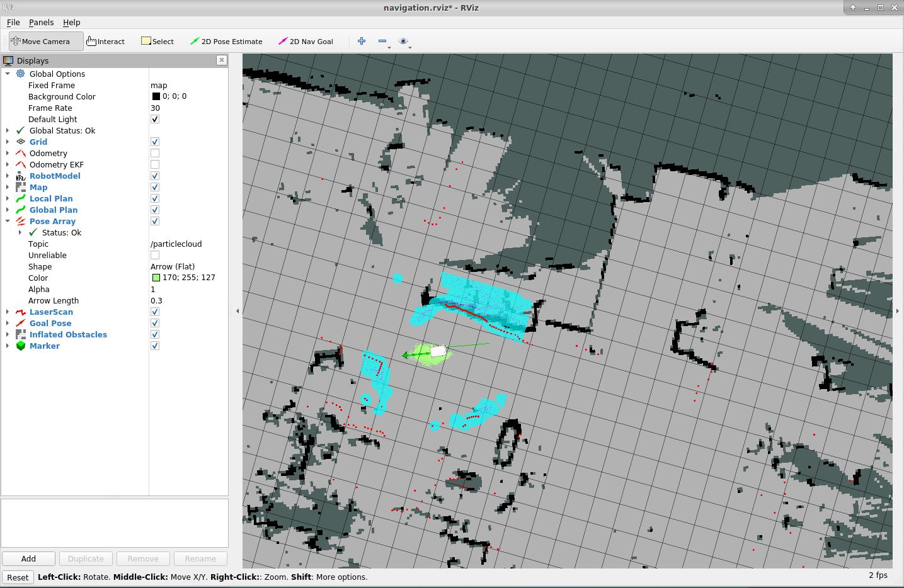904x588 pixels.
Task: Click the focus camera toolbar icon
Action: 403,41
